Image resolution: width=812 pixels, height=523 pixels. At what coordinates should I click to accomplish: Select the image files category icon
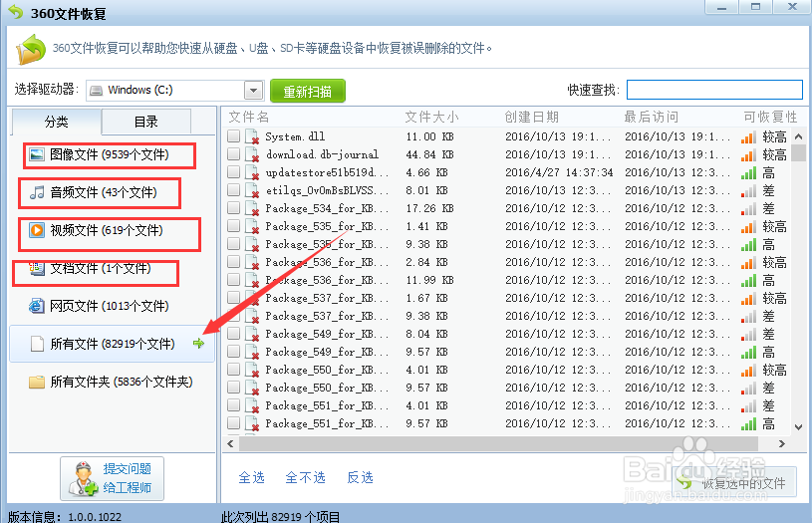37,154
